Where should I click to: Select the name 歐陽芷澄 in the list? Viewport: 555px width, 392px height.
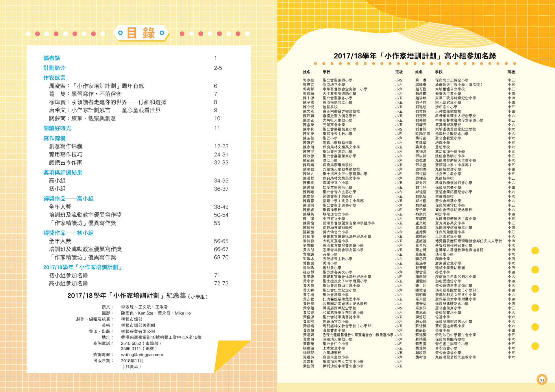pyautogui.click(x=423, y=134)
